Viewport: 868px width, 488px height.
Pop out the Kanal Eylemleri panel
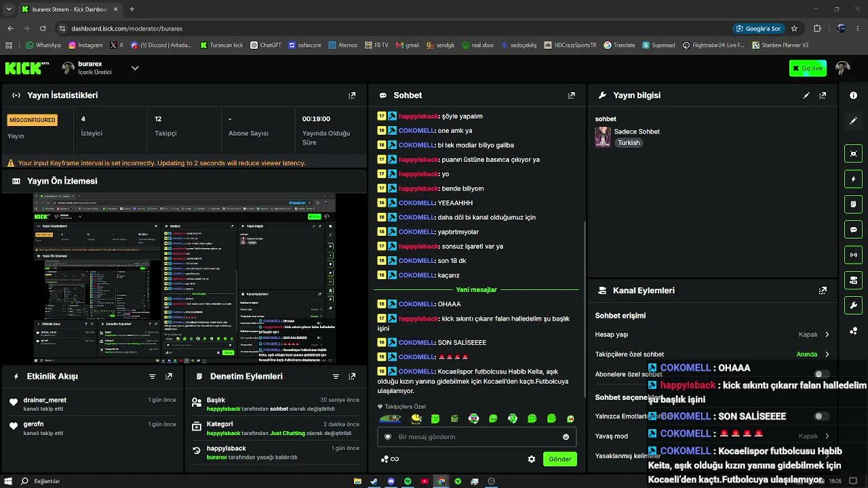[823, 291]
